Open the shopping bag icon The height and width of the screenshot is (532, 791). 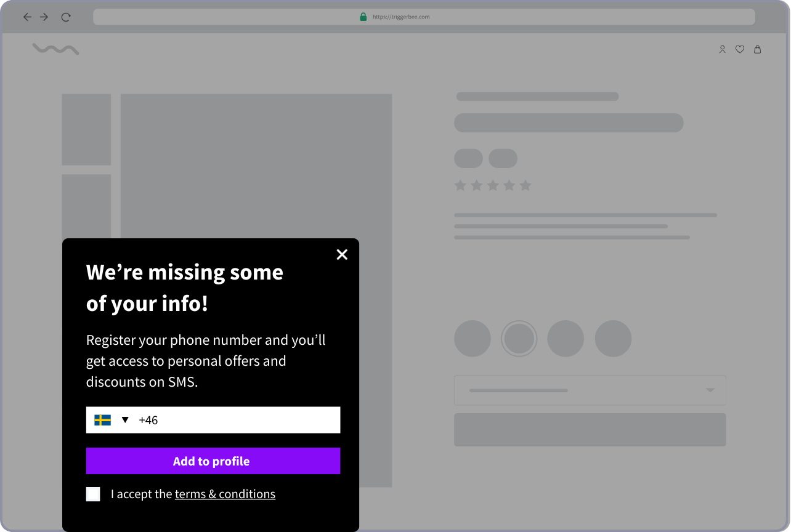tap(757, 49)
